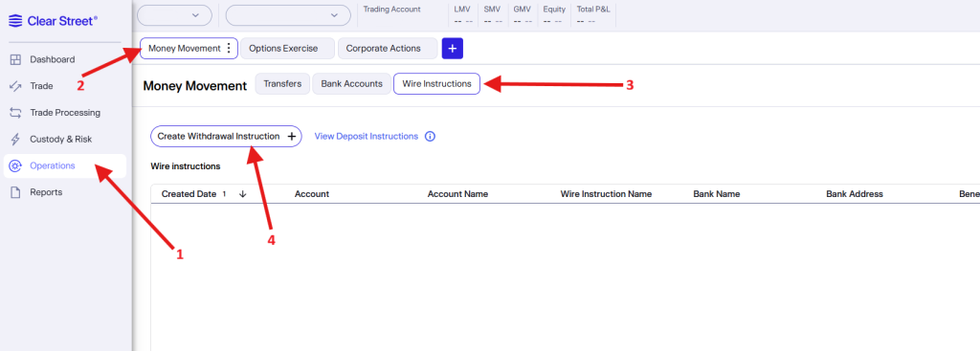Click the Account Name column header
980x351 pixels.
[x=457, y=194]
